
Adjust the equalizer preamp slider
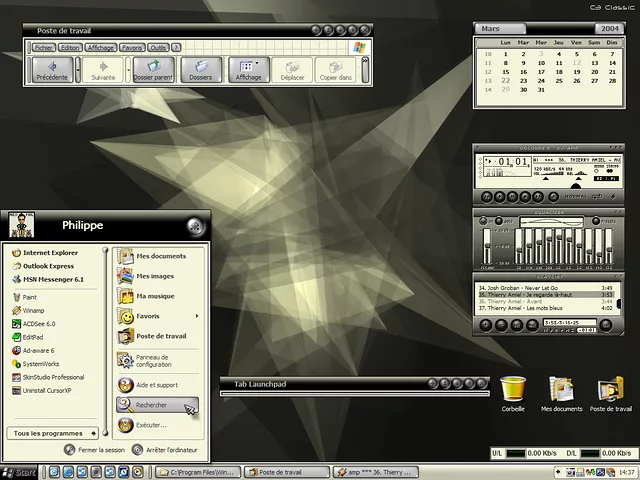tap(488, 247)
